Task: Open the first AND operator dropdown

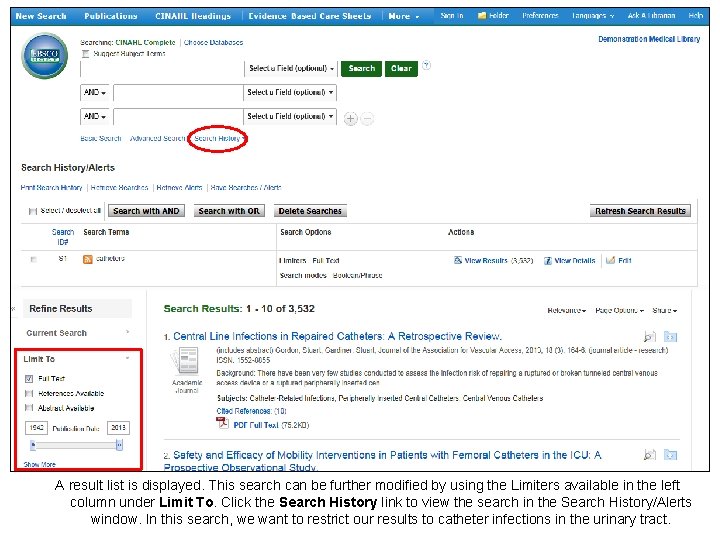Action: coord(95,92)
